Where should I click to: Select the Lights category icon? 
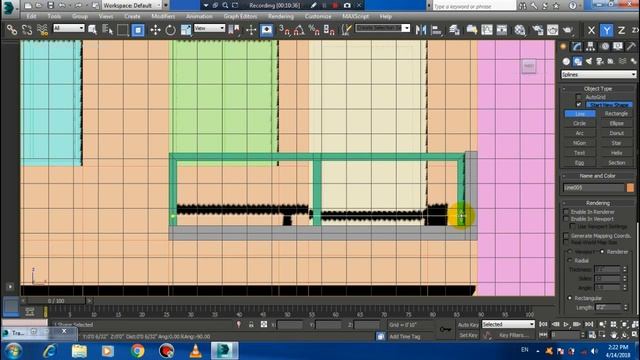pyautogui.click(x=589, y=61)
